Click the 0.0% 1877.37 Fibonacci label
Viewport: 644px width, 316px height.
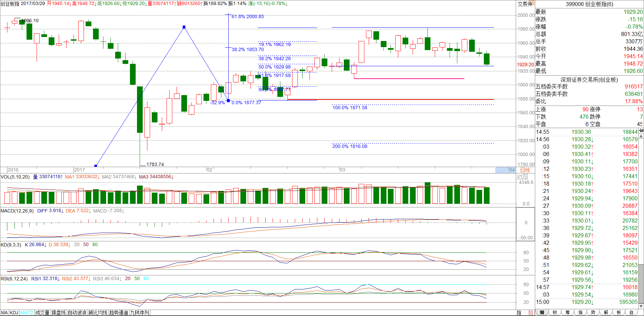(x=246, y=103)
